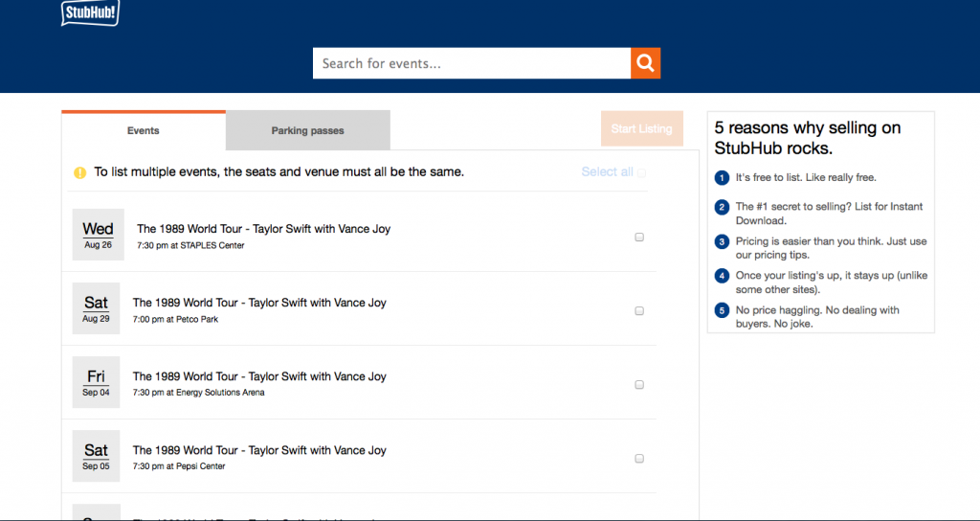Check the Petco Park event checkbox
Screen dimensions: 980x521
639,311
